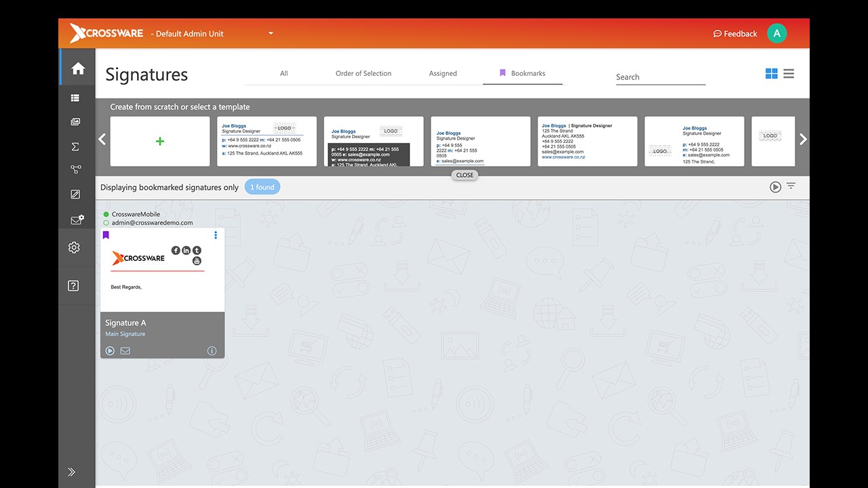The width and height of the screenshot is (868, 488).
Task: Open the Settings gear in the sidebar
Action: (x=75, y=247)
